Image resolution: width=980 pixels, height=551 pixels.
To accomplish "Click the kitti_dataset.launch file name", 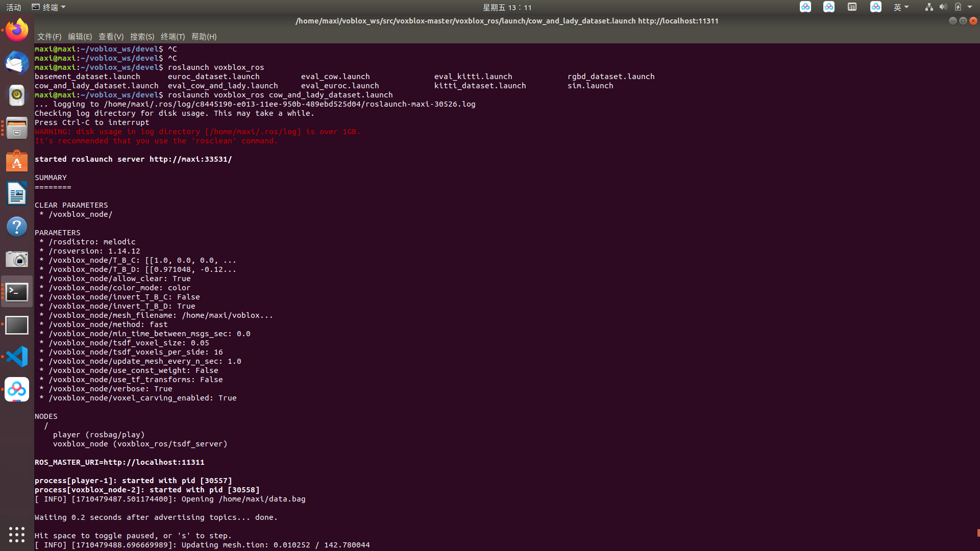I will tap(480, 86).
